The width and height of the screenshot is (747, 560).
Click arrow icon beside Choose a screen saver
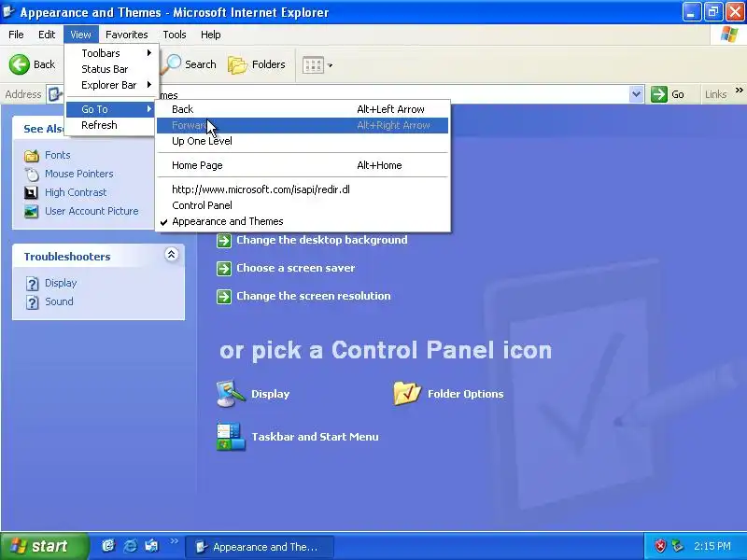pyautogui.click(x=224, y=269)
